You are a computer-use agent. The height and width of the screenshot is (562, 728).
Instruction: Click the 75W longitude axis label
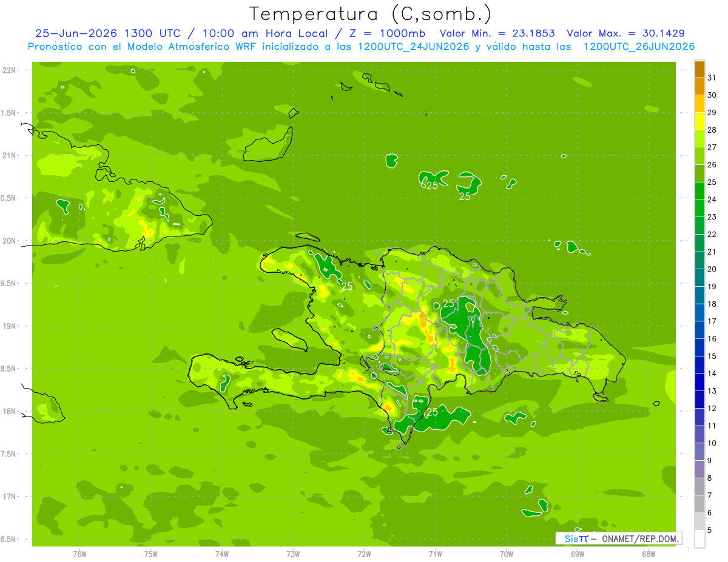click(x=151, y=554)
